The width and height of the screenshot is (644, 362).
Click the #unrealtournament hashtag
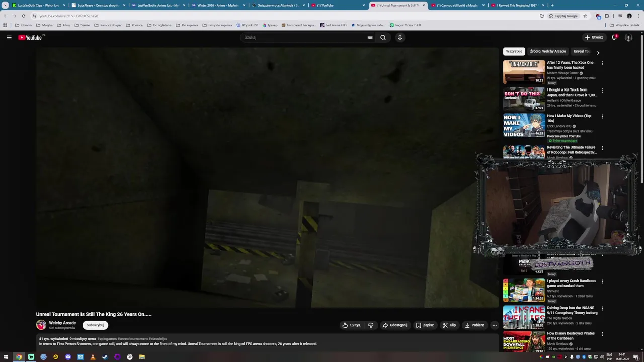coord(133,339)
